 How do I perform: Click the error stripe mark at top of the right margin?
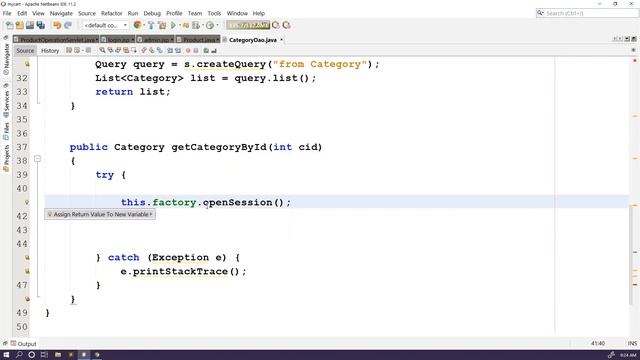[x=635, y=61]
